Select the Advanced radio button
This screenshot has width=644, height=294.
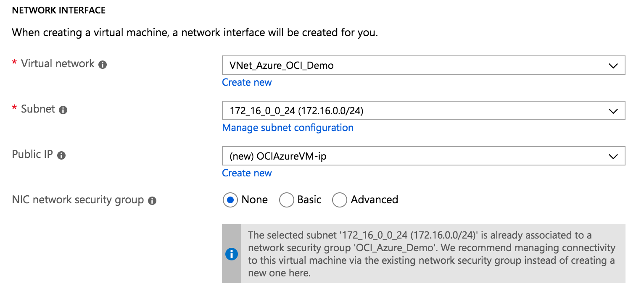[339, 200]
